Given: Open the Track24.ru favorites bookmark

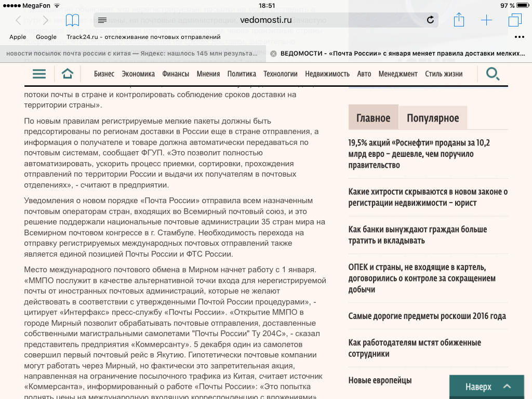Looking at the screenshot, I should tap(143, 37).
